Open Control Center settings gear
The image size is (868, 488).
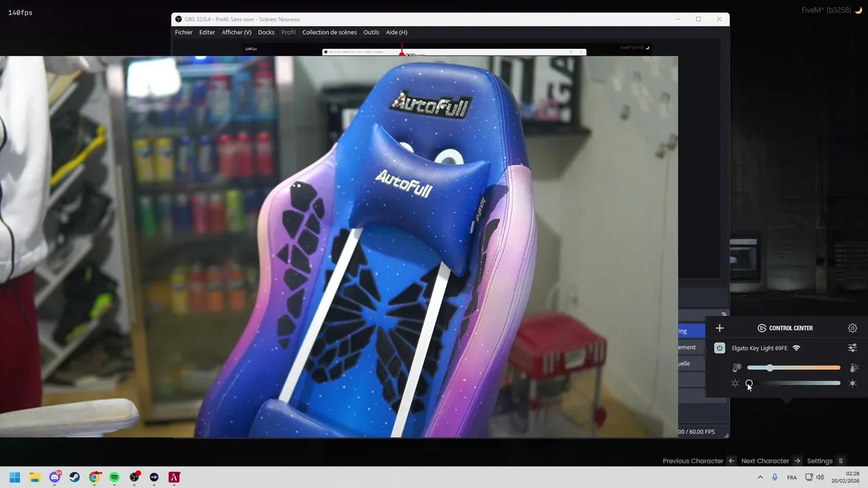click(x=852, y=328)
